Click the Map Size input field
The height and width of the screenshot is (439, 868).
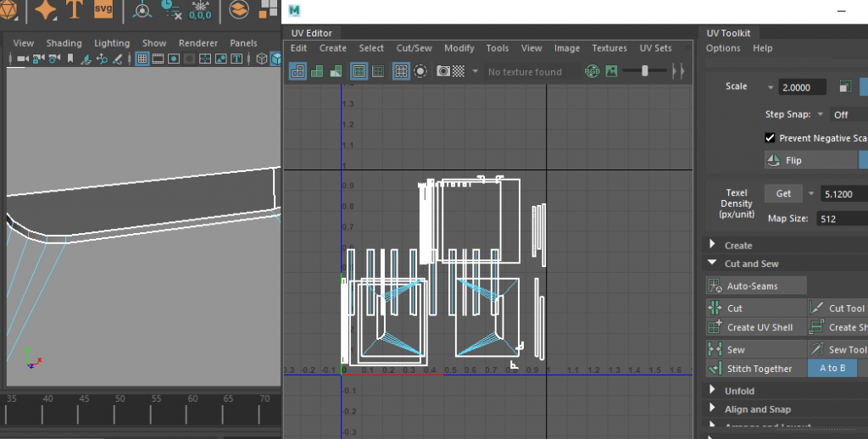click(x=842, y=219)
